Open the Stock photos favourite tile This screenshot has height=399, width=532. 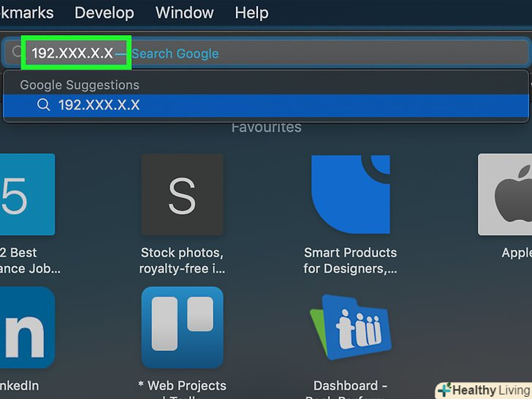[182, 194]
